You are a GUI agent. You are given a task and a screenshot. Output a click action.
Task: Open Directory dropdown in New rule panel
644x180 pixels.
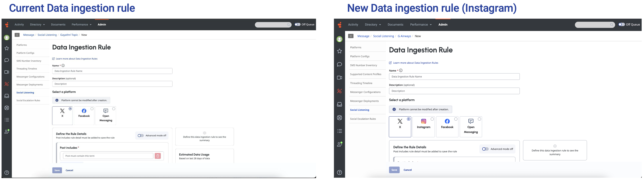point(373,25)
